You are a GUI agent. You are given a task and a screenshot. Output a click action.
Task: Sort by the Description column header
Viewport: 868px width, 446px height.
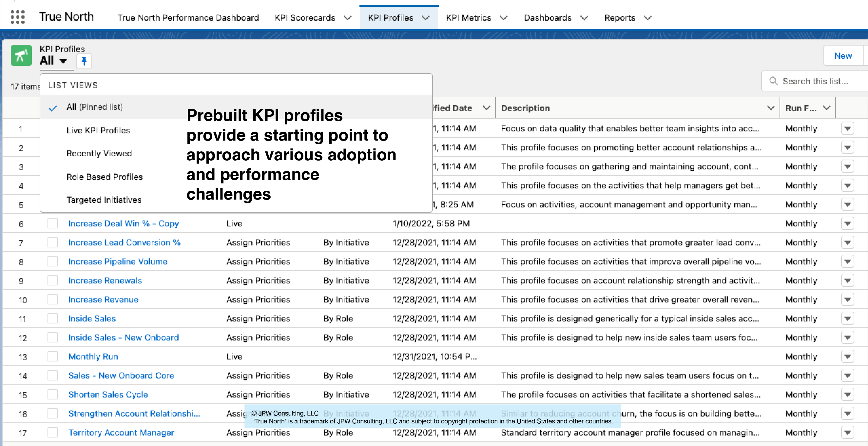[525, 108]
